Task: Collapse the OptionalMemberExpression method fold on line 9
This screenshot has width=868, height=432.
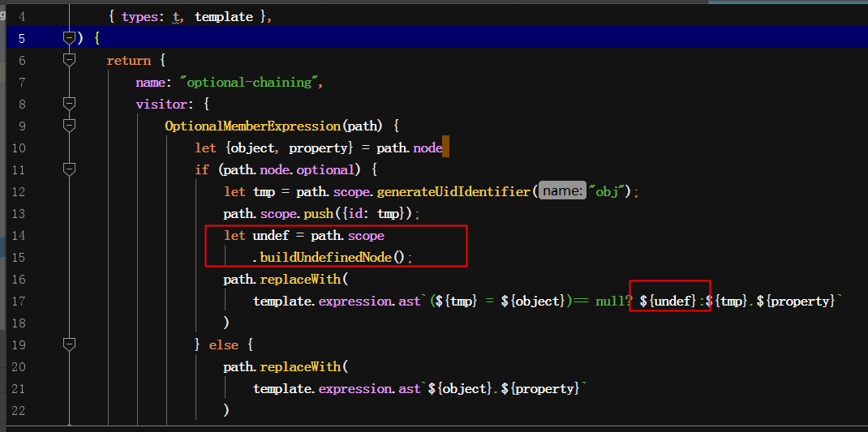Action: [x=69, y=126]
